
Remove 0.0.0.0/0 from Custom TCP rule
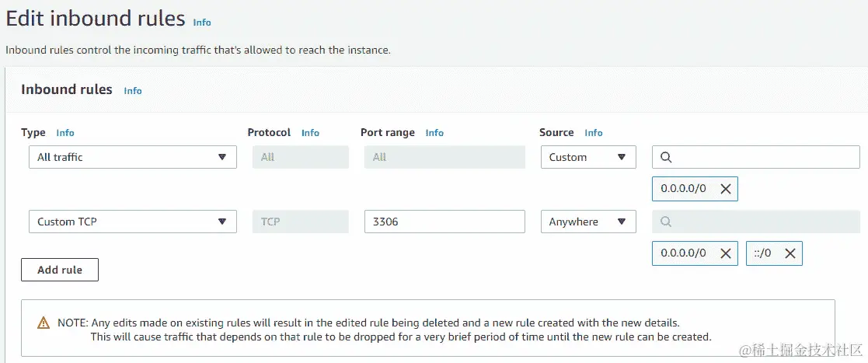coord(725,253)
